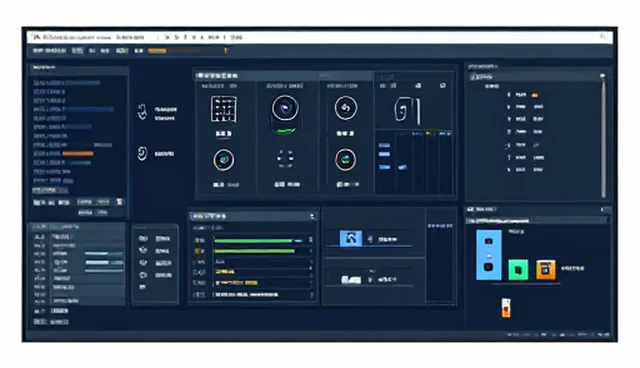Click top blue chip in the dark grid panel
640x368 pixels.
(384, 145)
